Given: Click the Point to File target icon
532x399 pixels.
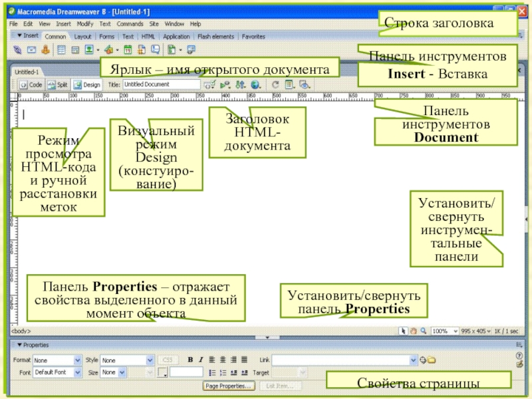Looking at the screenshot, I should pyautogui.click(x=423, y=360).
